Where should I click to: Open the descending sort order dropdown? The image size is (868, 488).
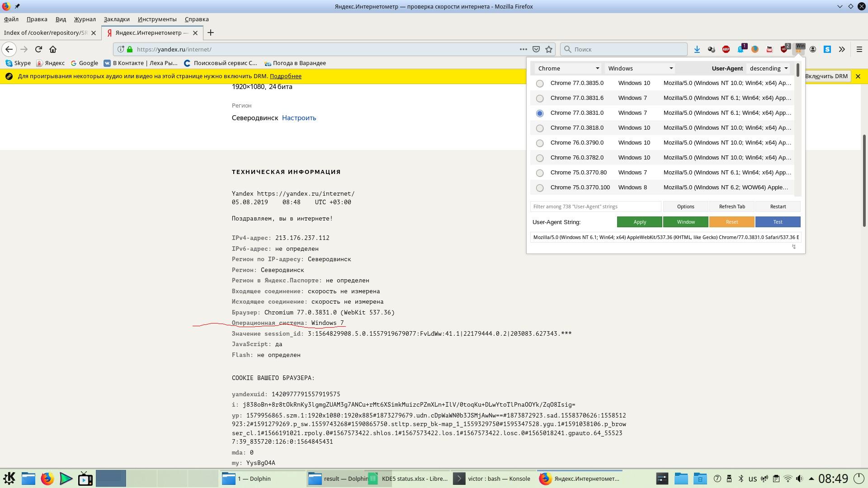click(769, 68)
